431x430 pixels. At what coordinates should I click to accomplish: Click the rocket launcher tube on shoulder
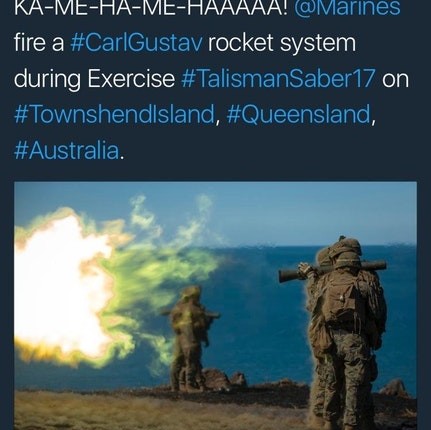click(332, 270)
